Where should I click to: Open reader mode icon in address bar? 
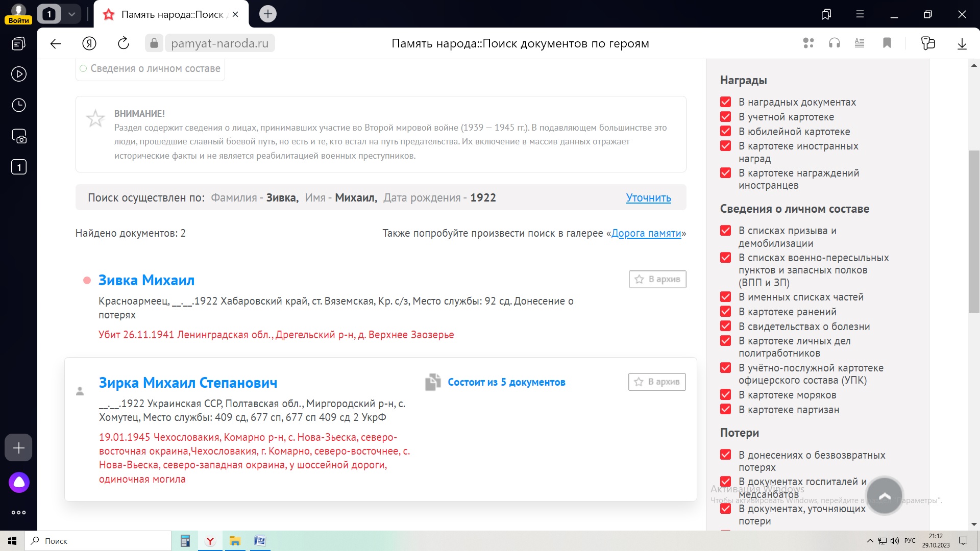[860, 43]
